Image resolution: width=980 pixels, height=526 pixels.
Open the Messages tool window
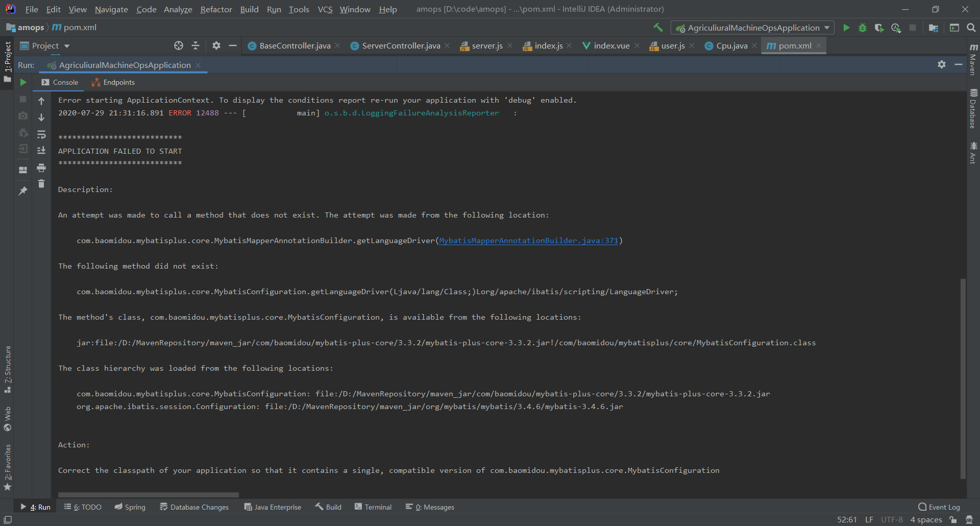[430, 507]
